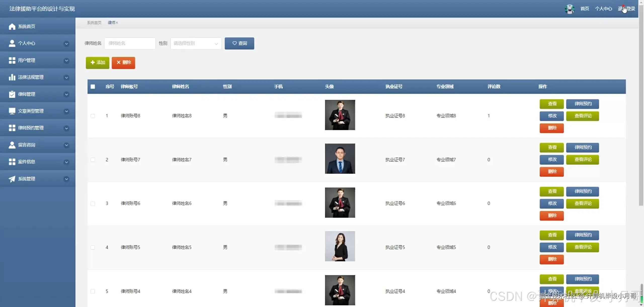Click the bar chart icon for 法律法规管理
This screenshot has width=644, height=307.
(x=12, y=77)
